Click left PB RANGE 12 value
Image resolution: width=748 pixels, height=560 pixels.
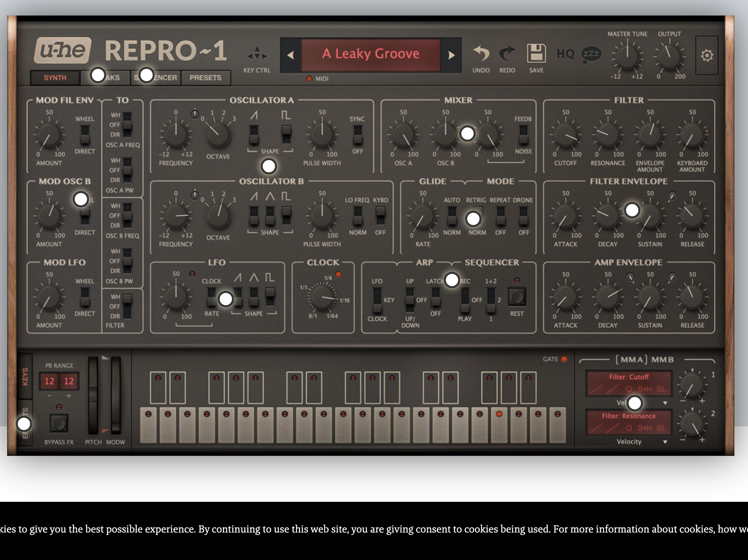coord(49,381)
